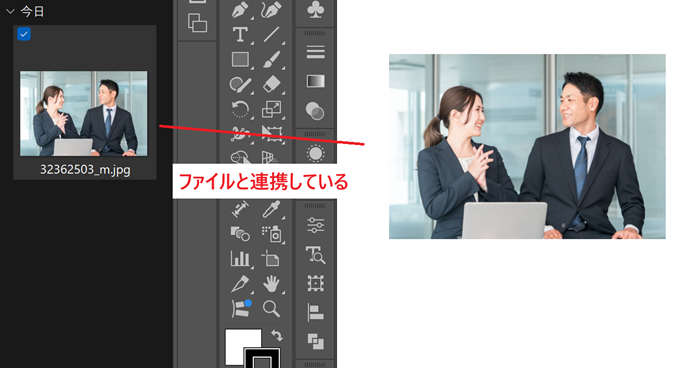The width and height of the screenshot is (698, 368).
Task: Click the blue-dot tool beside Zoom
Action: pos(241,308)
